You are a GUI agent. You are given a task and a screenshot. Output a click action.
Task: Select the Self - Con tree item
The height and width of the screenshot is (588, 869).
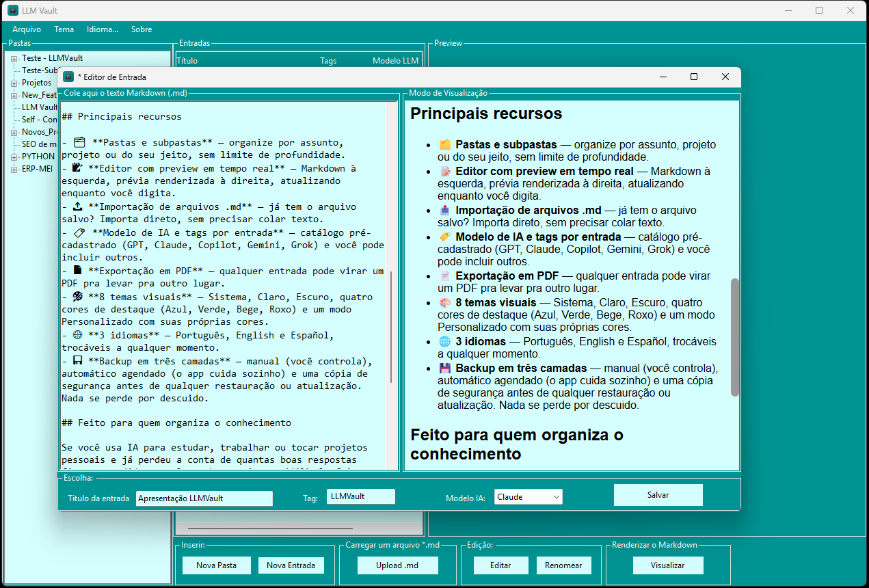click(40, 120)
